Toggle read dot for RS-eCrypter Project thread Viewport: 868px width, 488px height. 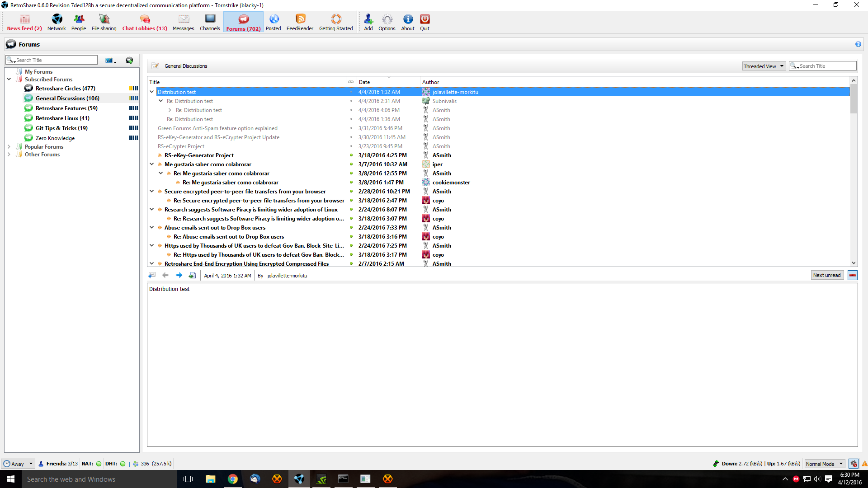click(351, 146)
